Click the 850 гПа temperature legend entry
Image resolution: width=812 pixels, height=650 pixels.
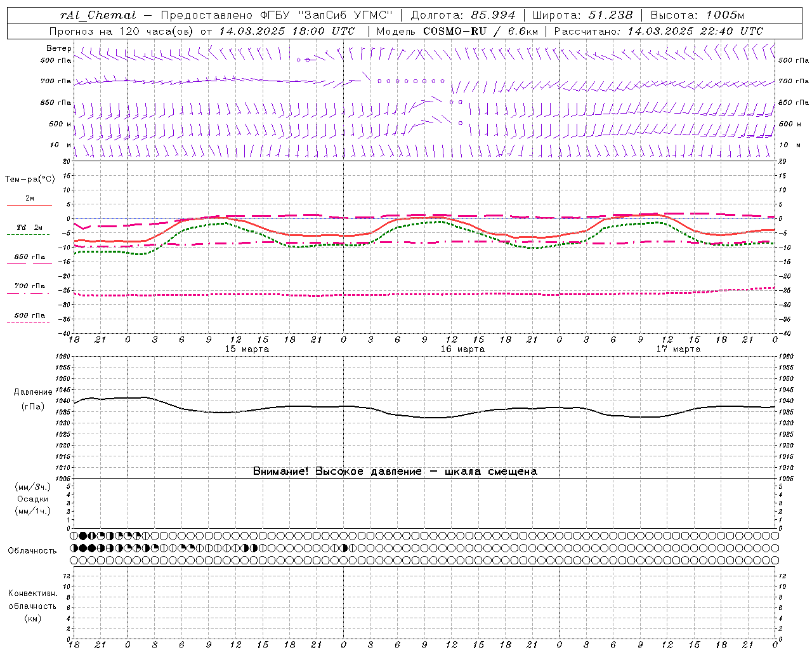[x=29, y=257]
